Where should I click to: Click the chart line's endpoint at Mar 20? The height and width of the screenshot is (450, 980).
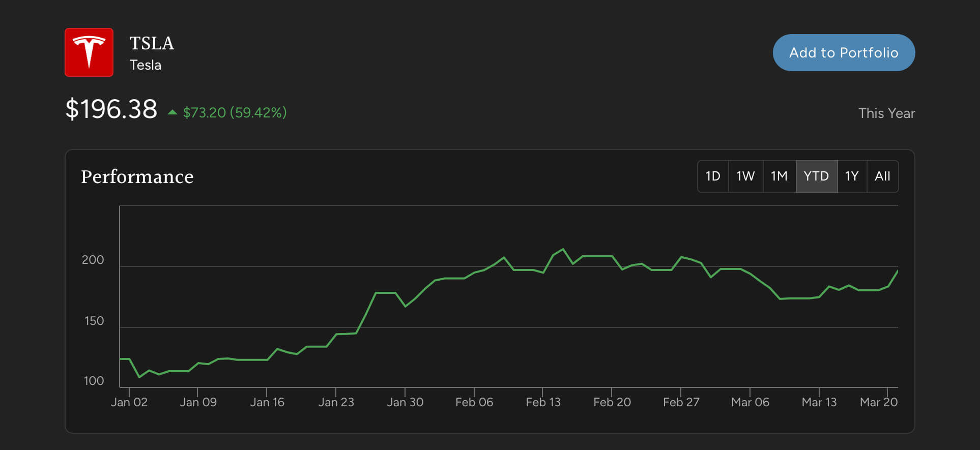[x=897, y=271]
